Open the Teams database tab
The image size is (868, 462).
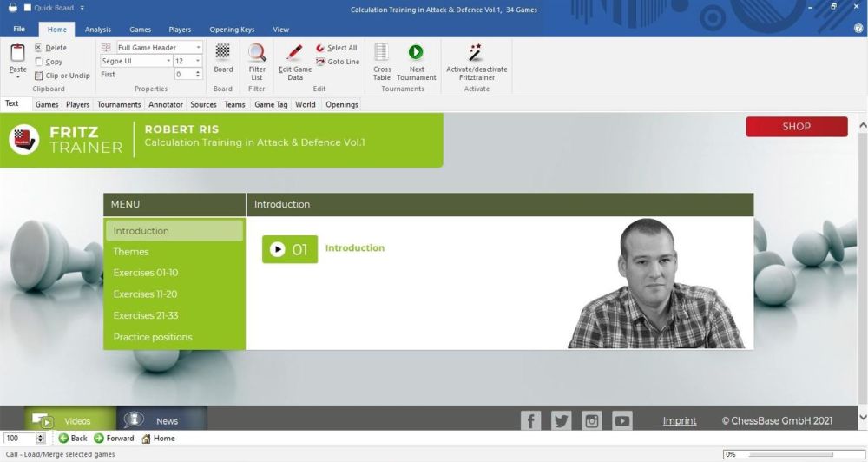(234, 104)
